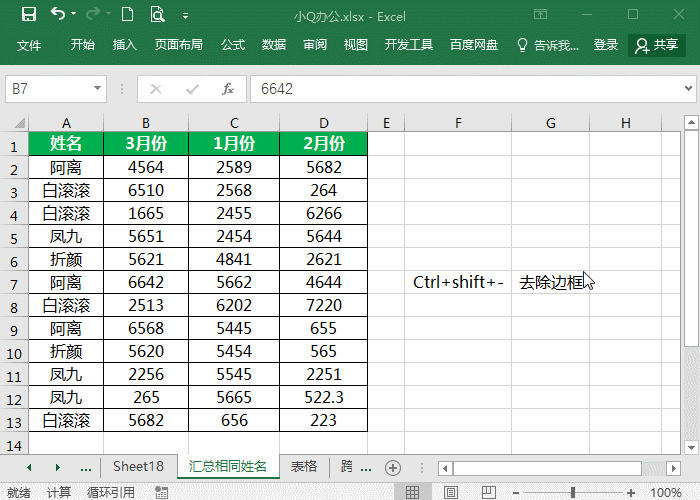Select cell B7 with value 6642
Viewport: 700px width, 500px height.
coord(146,282)
